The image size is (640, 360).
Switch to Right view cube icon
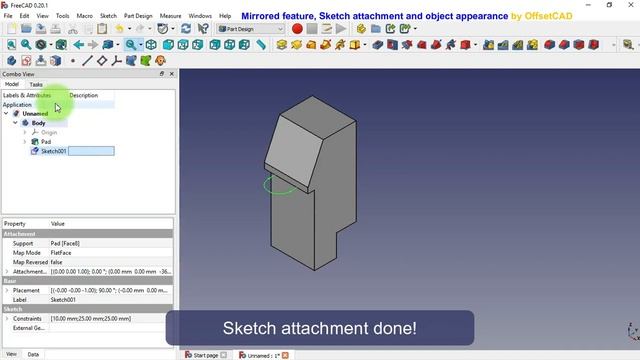point(198,44)
